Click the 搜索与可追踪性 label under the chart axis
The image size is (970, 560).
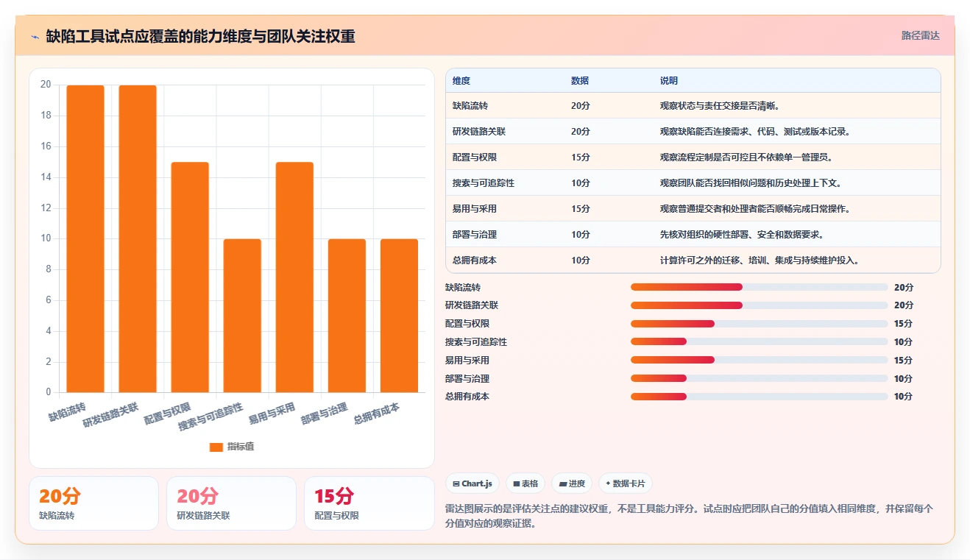(x=211, y=417)
